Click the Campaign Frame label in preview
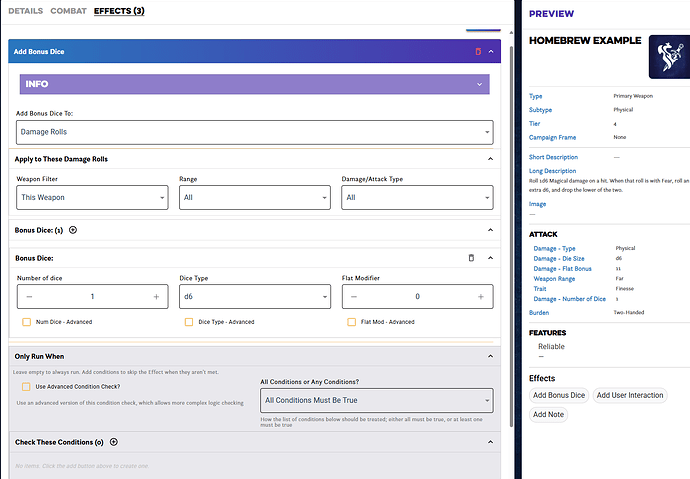690x479 pixels. point(552,137)
